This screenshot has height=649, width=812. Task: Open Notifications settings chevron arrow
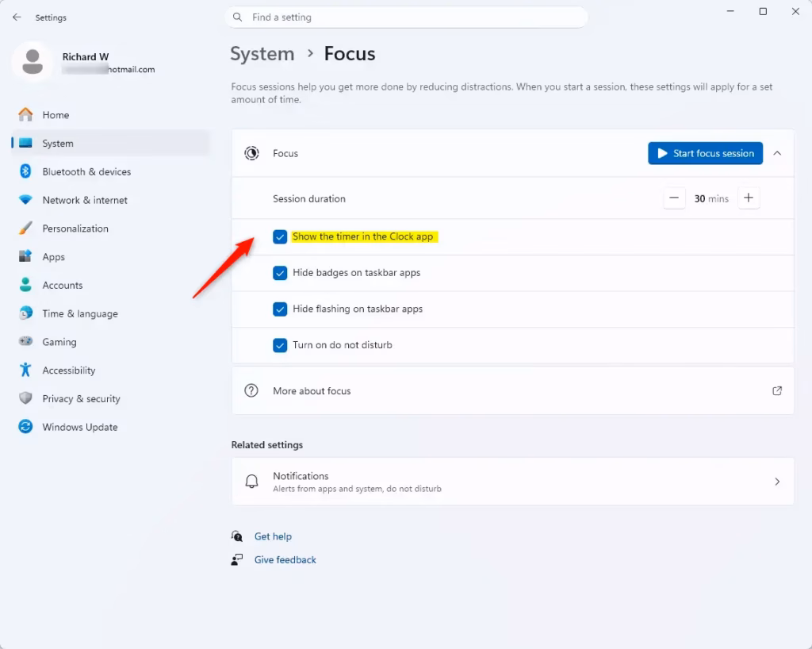(x=777, y=482)
